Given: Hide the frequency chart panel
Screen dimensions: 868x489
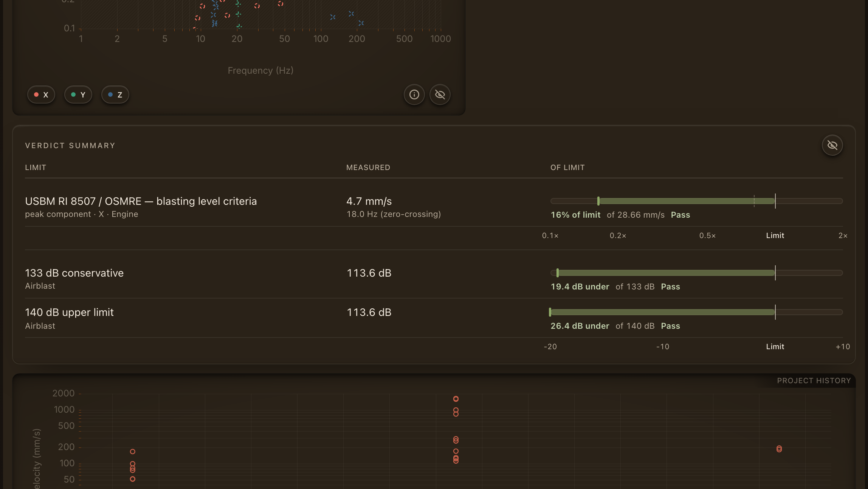Looking at the screenshot, I should click(440, 94).
